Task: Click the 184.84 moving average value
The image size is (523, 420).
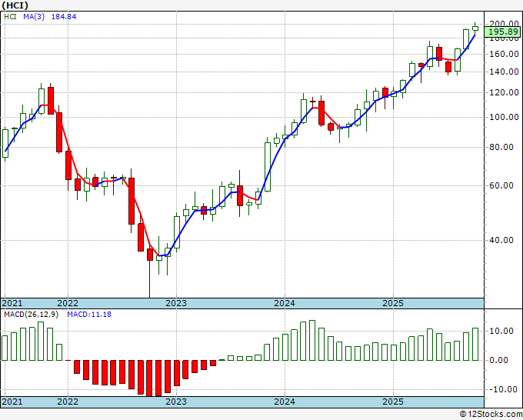Action: (64, 16)
